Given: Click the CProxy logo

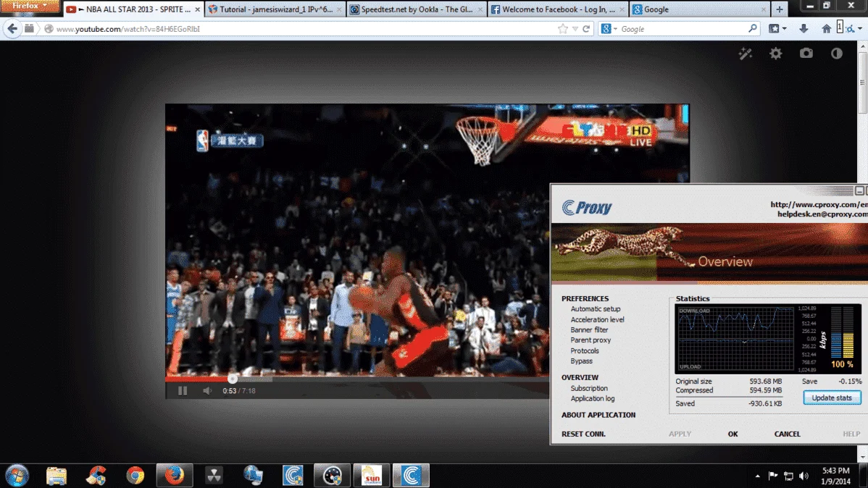Looking at the screenshot, I should pyautogui.click(x=587, y=208).
